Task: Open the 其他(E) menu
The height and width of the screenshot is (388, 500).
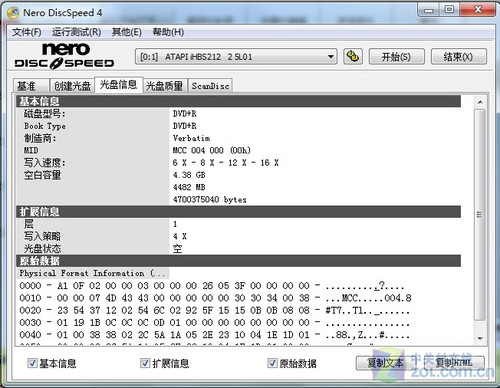Action: point(127,32)
